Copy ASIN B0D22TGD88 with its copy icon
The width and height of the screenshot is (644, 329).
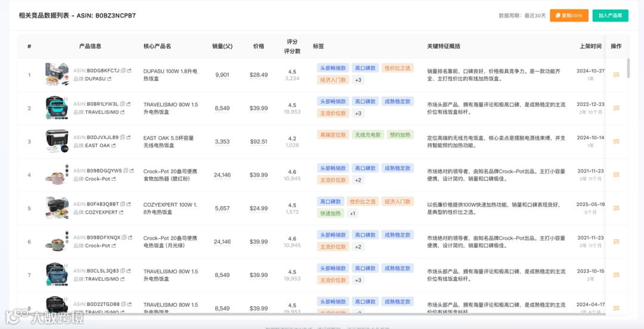123,305
